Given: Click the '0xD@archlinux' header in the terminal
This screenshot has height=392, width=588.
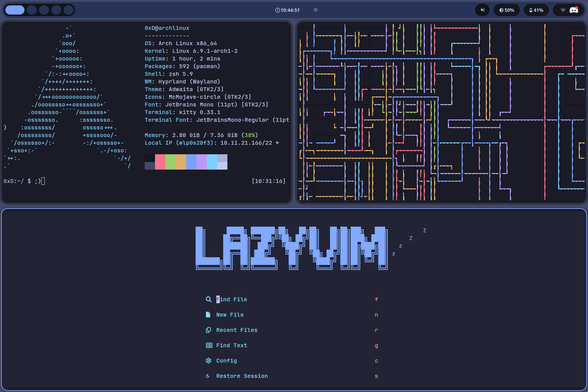Looking at the screenshot, I should point(167,28).
